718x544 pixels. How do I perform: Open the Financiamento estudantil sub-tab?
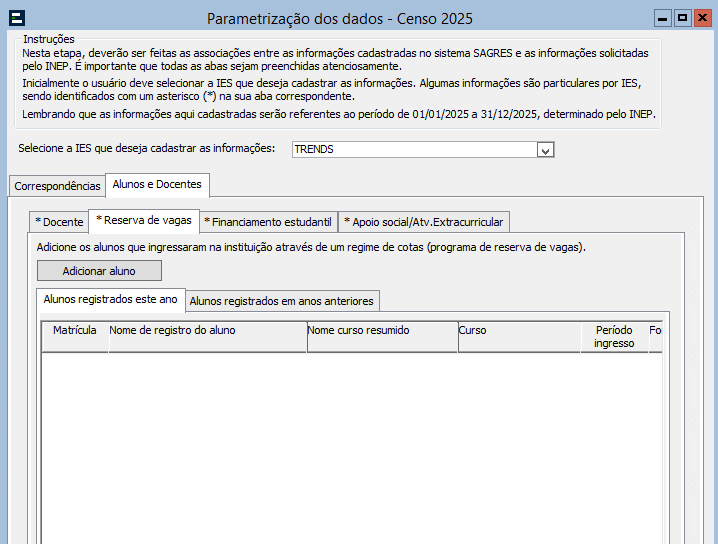(x=269, y=222)
